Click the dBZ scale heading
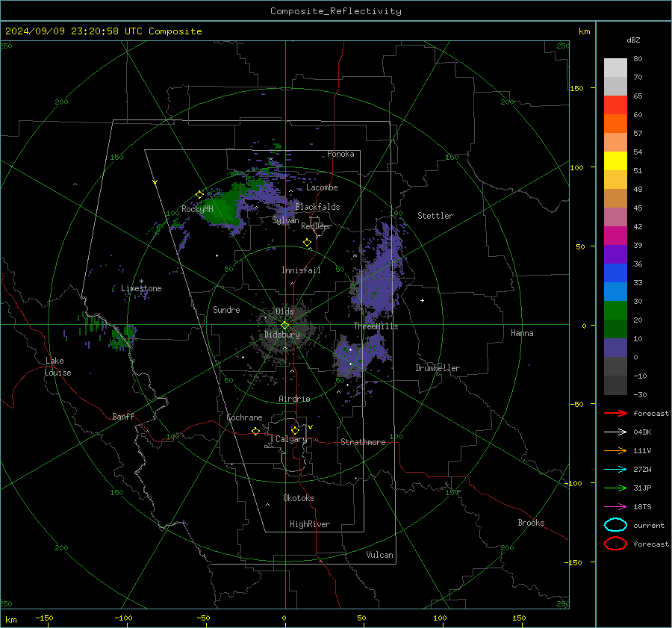The image size is (672, 628). point(633,40)
